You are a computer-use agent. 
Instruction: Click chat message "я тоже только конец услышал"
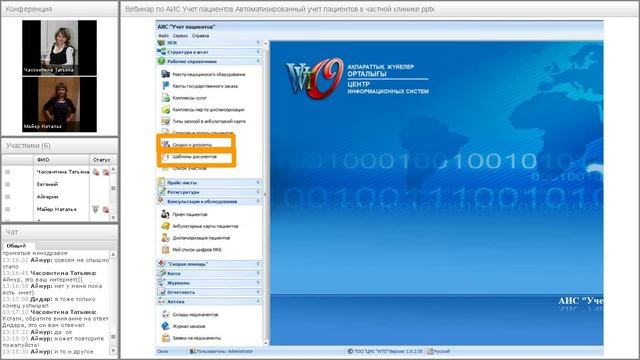(x=49, y=302)
